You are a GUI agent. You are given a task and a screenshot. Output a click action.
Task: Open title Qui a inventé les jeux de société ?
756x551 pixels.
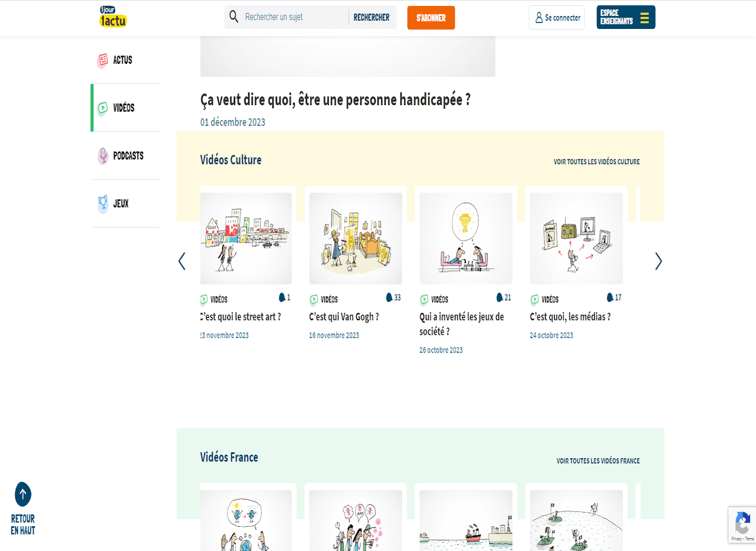[462, 324]
